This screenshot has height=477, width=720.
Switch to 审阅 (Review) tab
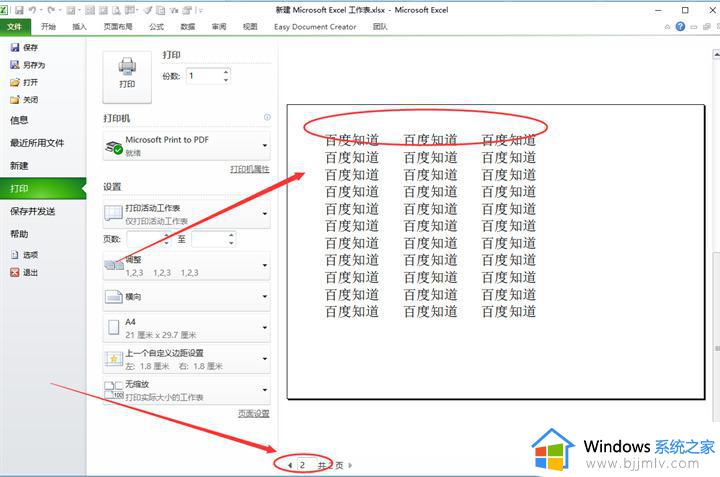point(219,27)
